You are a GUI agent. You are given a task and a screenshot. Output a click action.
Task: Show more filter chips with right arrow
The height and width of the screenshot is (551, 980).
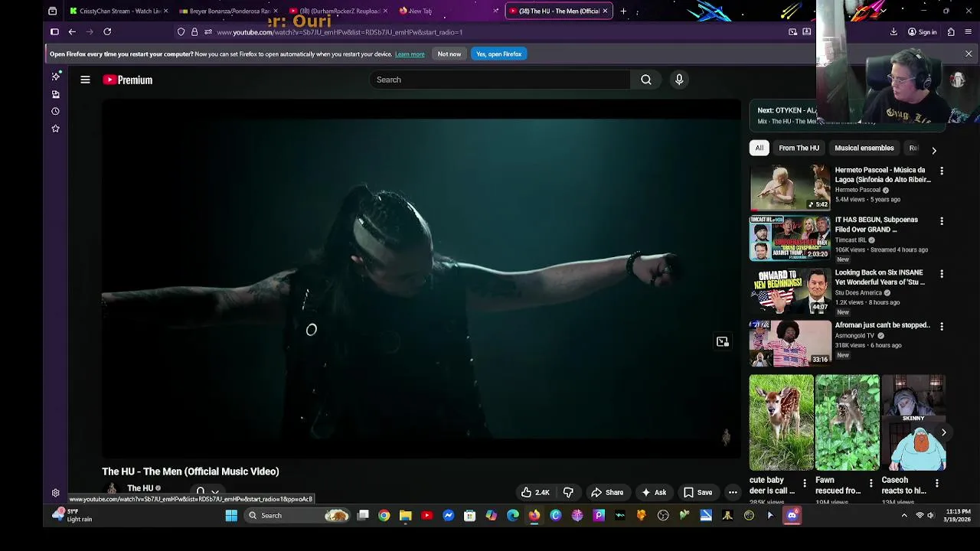[x=933, y=150]
